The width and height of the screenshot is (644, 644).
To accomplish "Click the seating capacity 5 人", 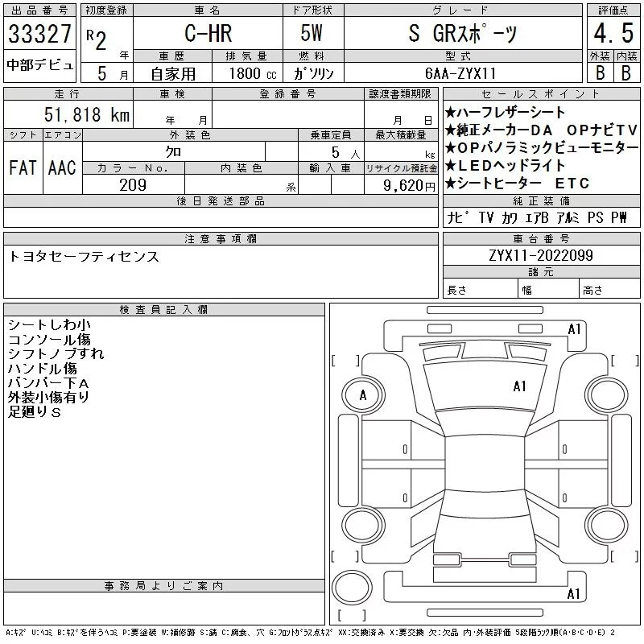I will [345, 152].
